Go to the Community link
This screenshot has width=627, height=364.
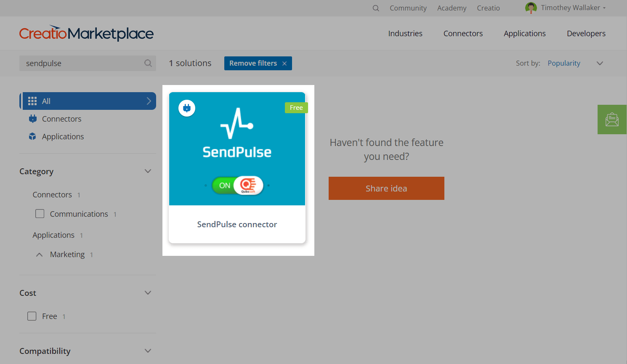(x=408, y=8)
